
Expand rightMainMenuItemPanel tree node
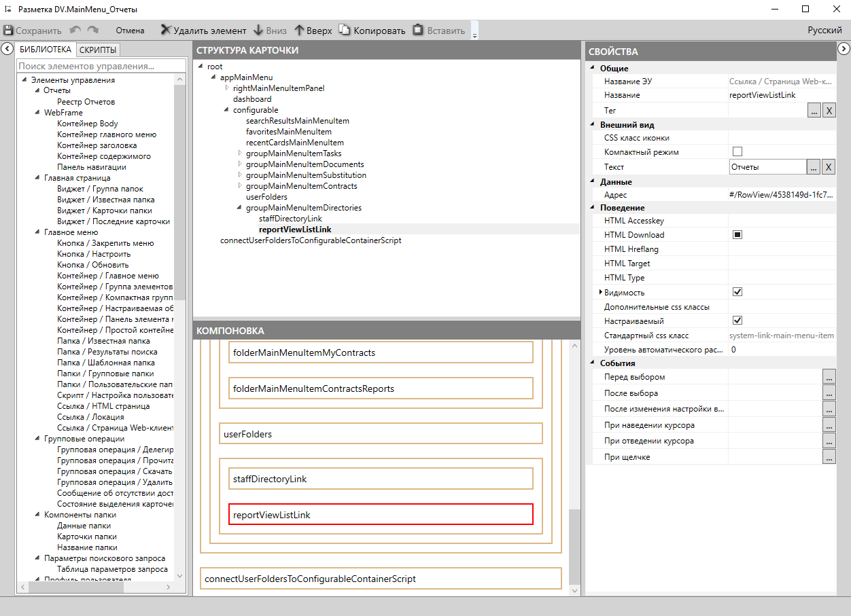[x=227, y=88]
